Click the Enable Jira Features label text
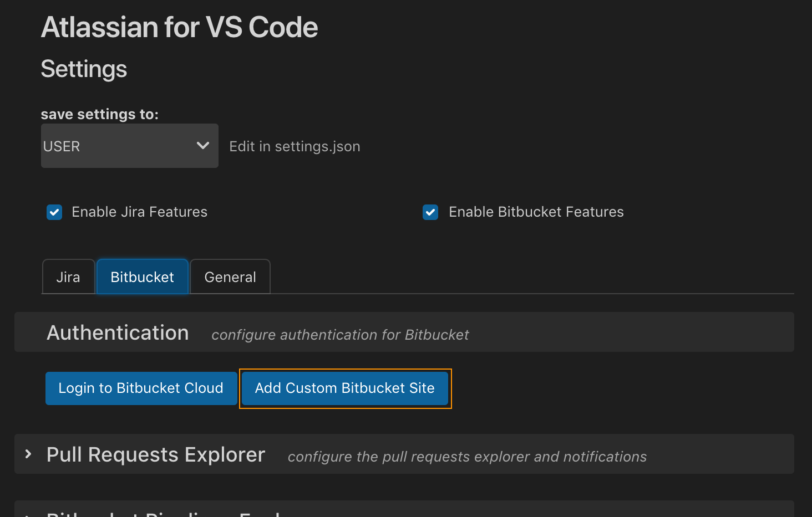The image size is (812, 517). click(139, 212)
